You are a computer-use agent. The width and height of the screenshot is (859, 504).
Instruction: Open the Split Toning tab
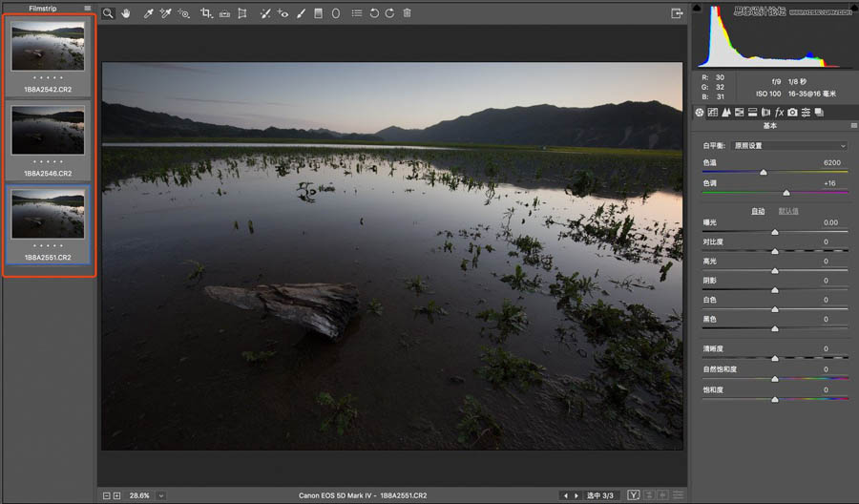pyautogui.click(x=752, y=113)
